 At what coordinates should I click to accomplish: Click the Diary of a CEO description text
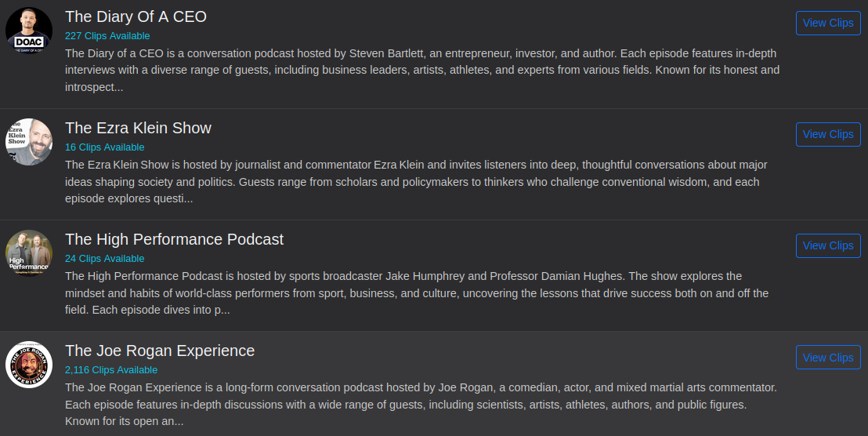pyautogui.click(x=422, y=70)
